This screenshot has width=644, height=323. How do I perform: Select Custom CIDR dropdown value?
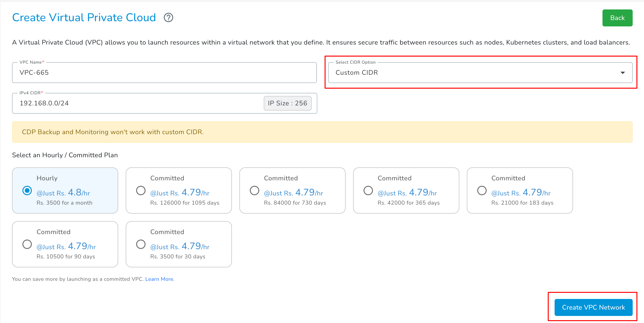pos(357,73)
